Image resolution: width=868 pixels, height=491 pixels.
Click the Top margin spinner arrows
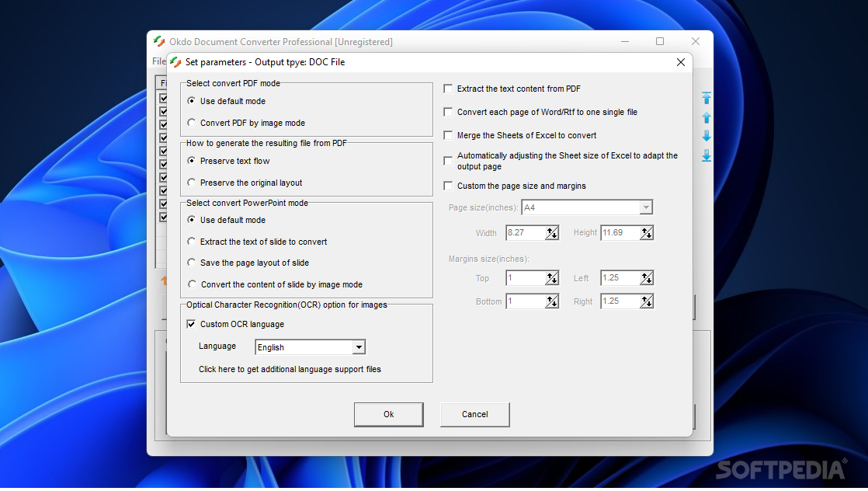(x=552, y=278)
